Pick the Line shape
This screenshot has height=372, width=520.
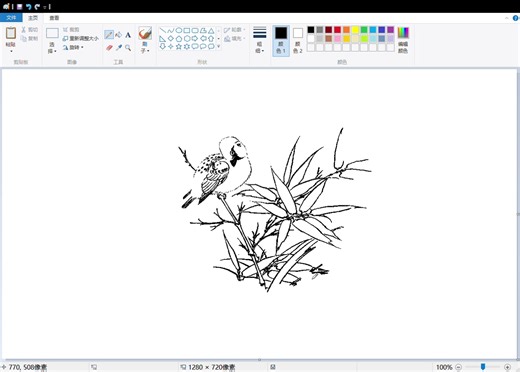tap(163, 31)
